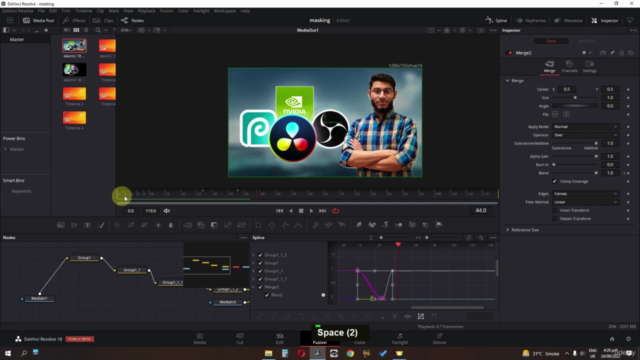Select the Tools button in Inspector

pos(551,41)
